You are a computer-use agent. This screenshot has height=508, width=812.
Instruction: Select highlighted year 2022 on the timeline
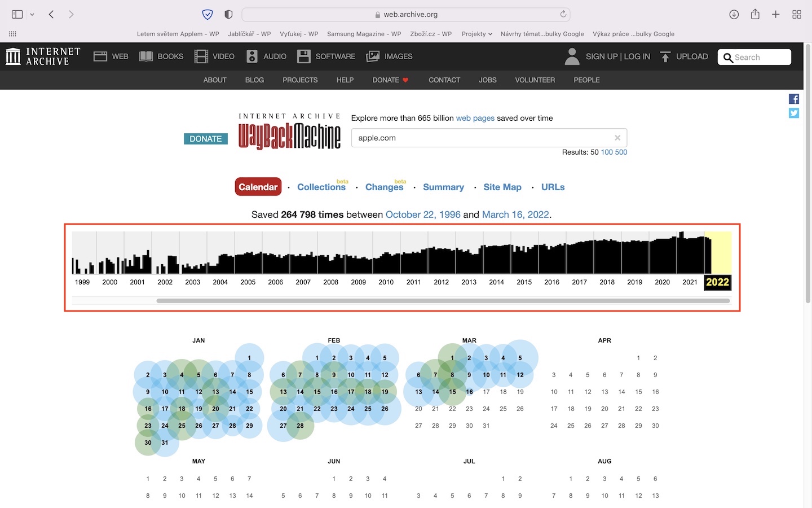(x=718, y=282)
